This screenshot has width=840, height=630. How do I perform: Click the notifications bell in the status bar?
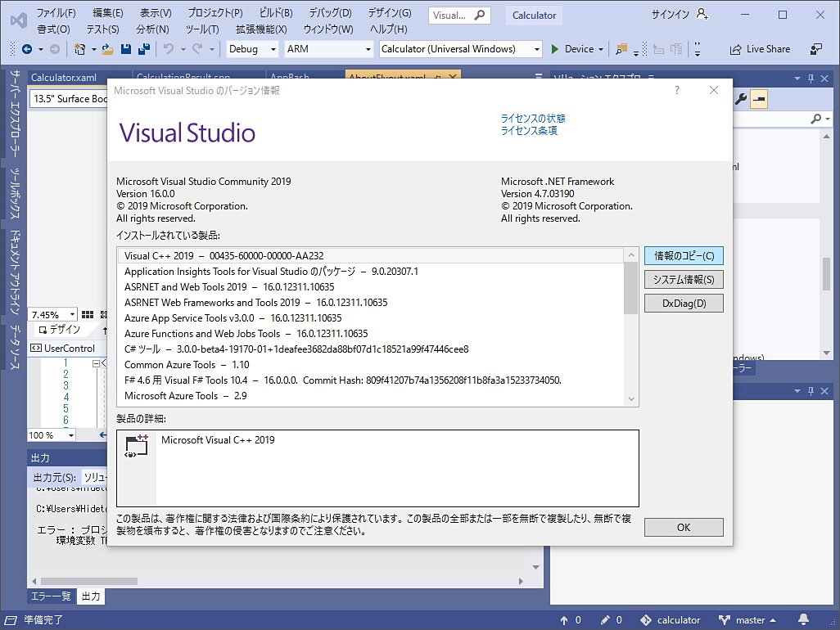tap(803, 619)
